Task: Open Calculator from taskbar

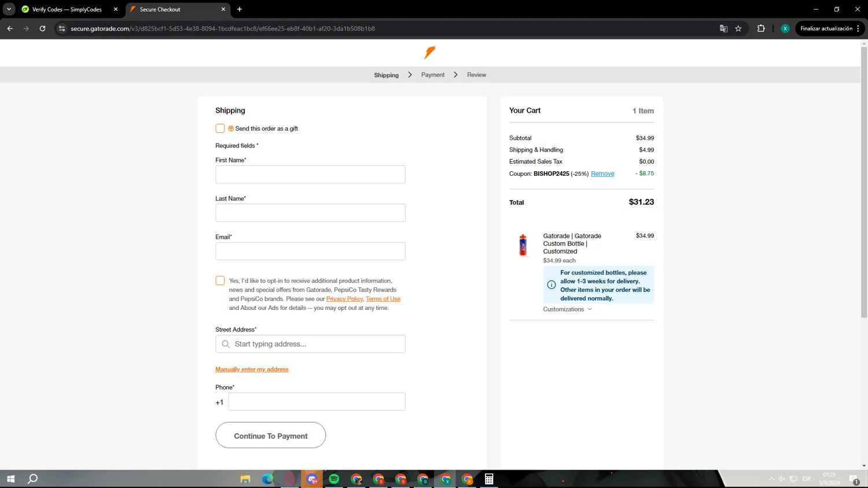Action: 489,479
